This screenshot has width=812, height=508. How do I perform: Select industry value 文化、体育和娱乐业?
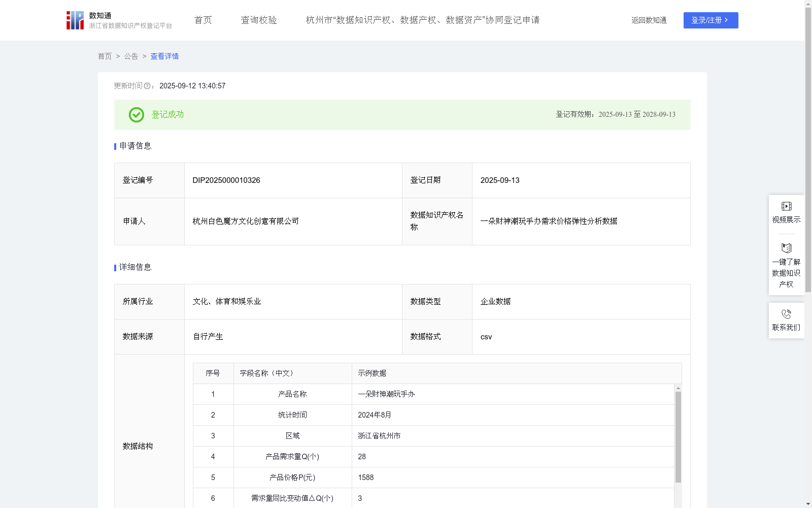[227, 302]
